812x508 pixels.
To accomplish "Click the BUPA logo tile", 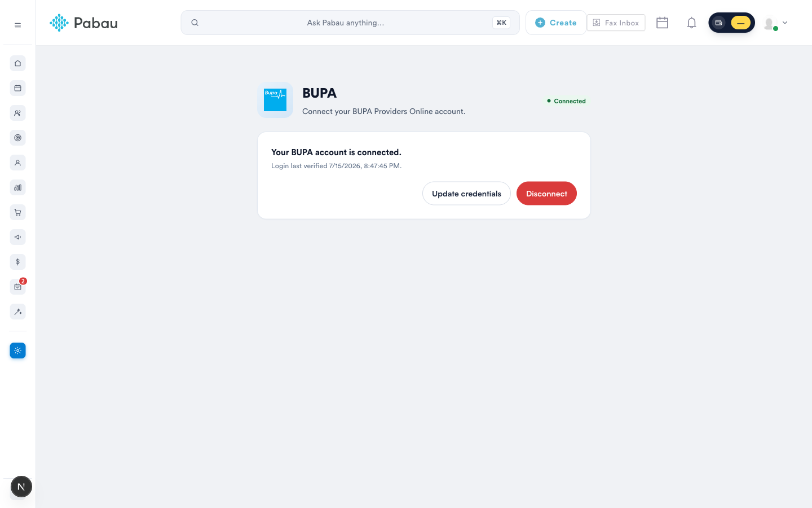I will pos(275,100).
